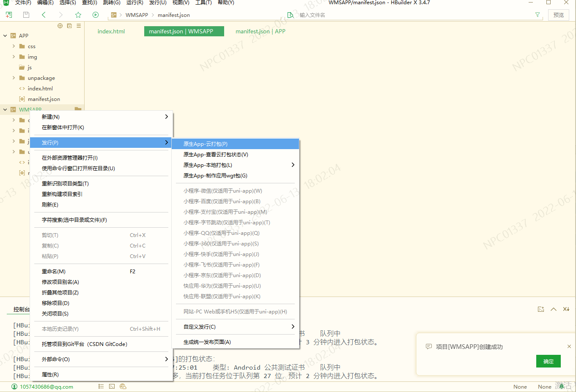Expand the css folder chevron

tap(14, 46)
